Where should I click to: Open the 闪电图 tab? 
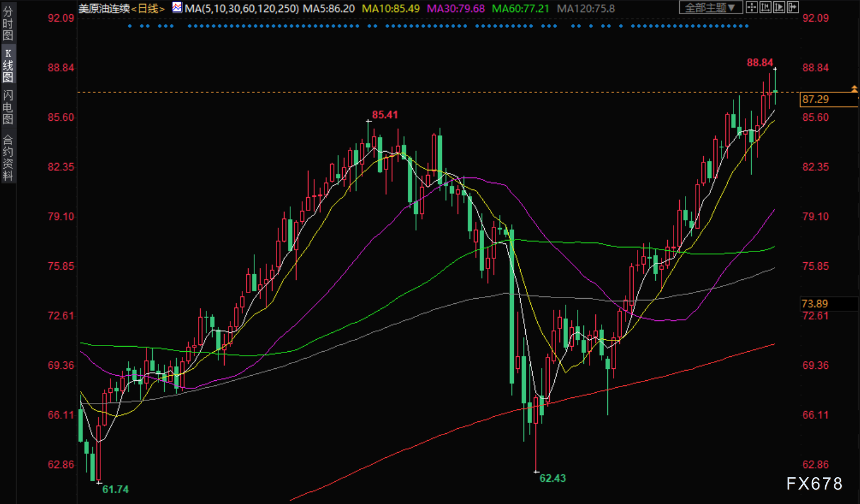point(8,107)
